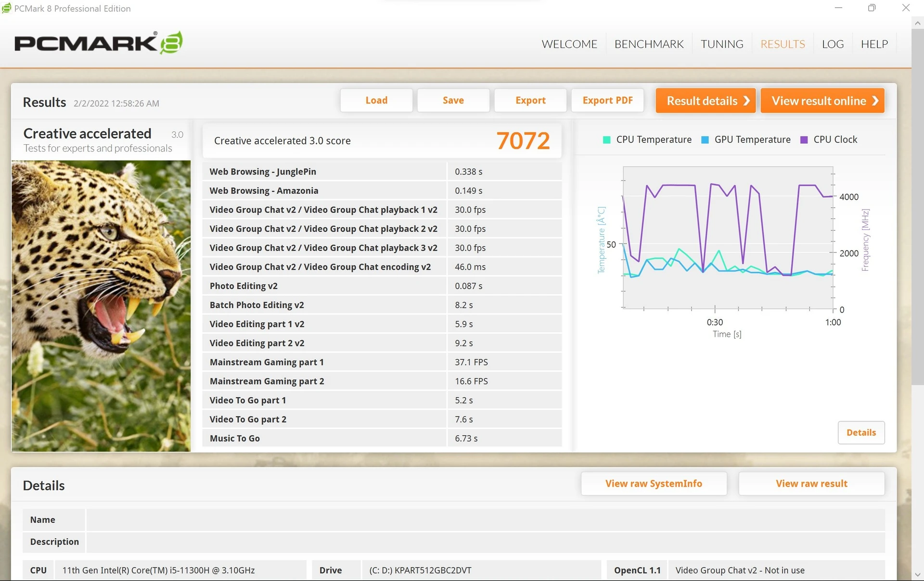
Task: Click View raw result
Action: [811, 483]
